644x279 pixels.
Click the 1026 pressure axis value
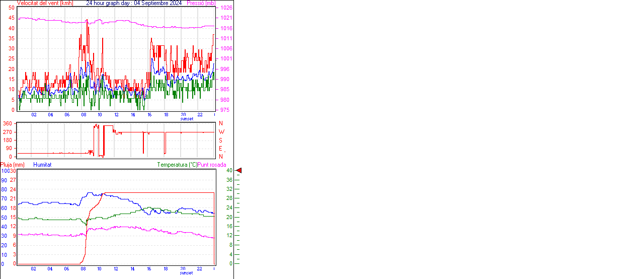[x=226, y=8]
